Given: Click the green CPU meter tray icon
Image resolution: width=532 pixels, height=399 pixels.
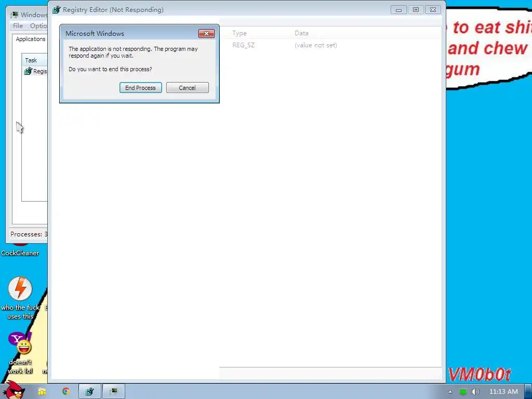Looking at the screenshot, I should pyautogui.click(x=463, y=392).
